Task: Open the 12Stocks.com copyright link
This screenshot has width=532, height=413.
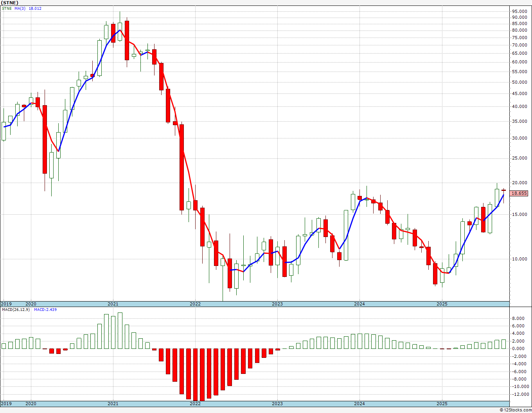Action: (516, 410)
